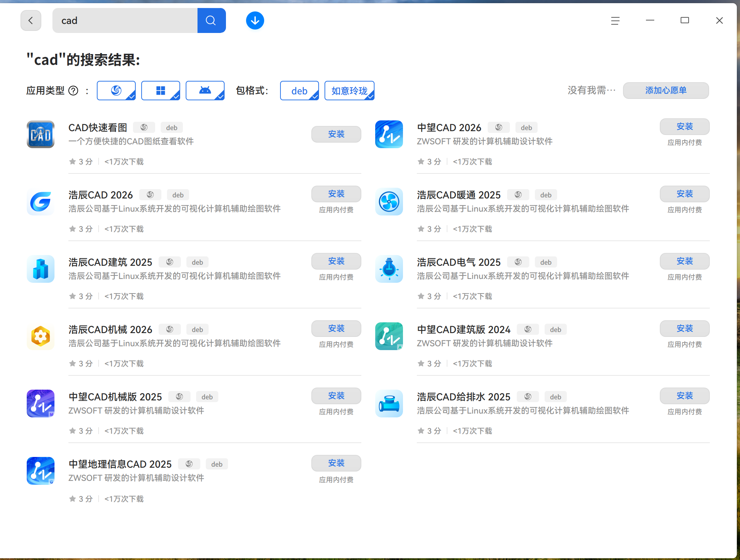Open the hamburger menu
This screenshot has height=560, width=740.
click(615, 20)
